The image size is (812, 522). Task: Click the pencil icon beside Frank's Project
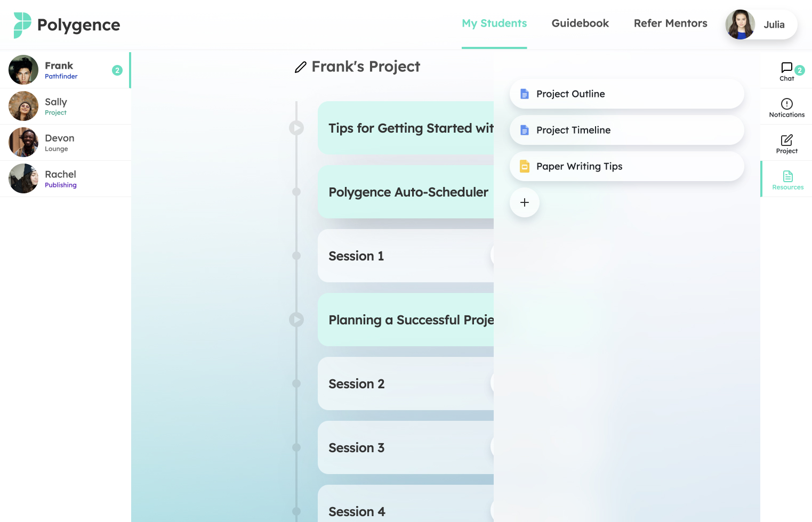[301, 67]
